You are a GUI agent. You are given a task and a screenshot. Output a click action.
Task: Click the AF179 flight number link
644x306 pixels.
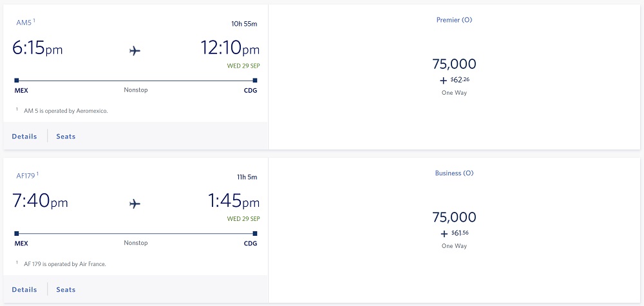pyautogui.click(x=26, y=176)
